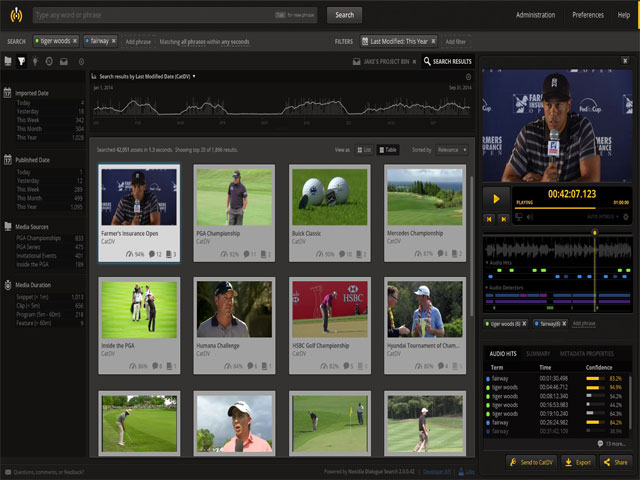This screenshot has height=480, width=640.
Task: Remove tiger woods phrase in player panel
Action: [x=524, y=324]
